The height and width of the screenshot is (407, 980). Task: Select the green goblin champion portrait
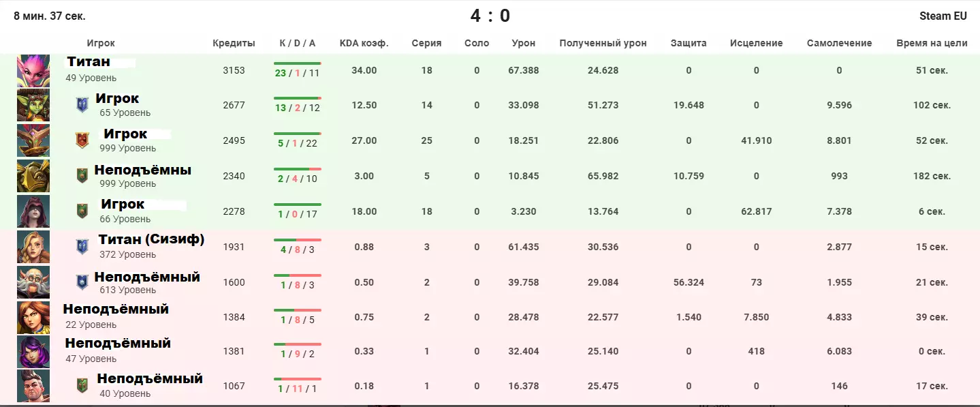[x=33, y=105]
